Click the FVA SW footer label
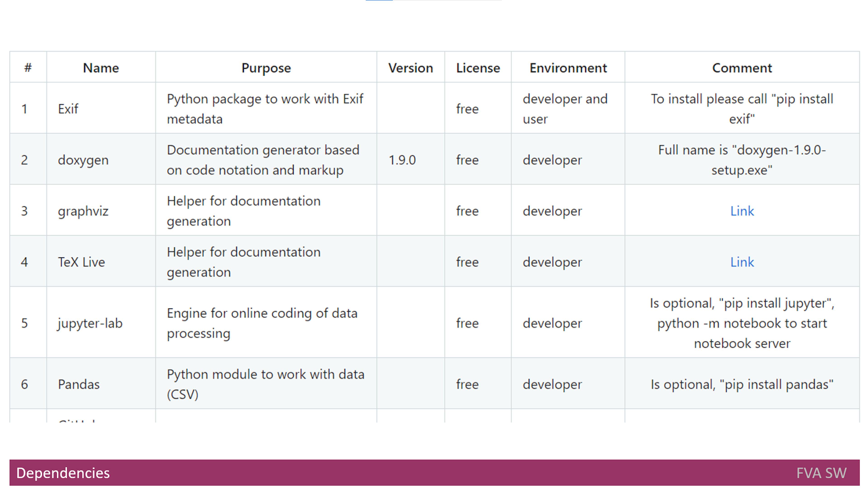 pyautogui.click(x=821, y=473)
